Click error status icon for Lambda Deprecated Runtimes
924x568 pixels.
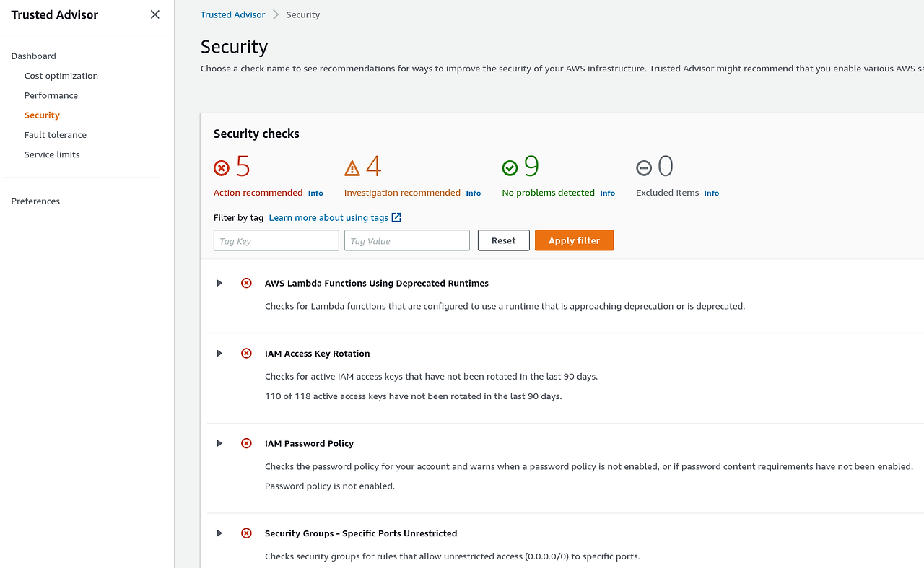(x=246, y=283)
